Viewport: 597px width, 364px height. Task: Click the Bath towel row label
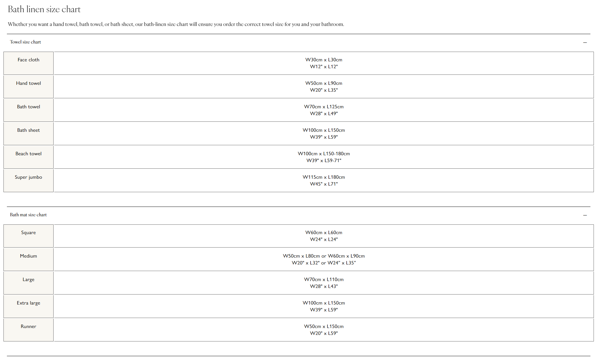29,107
